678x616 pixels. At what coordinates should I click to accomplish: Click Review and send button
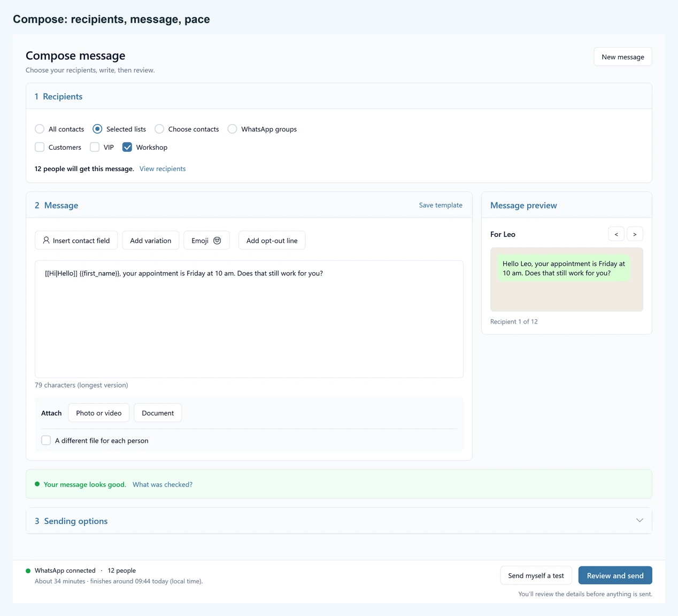coord(615,575)
